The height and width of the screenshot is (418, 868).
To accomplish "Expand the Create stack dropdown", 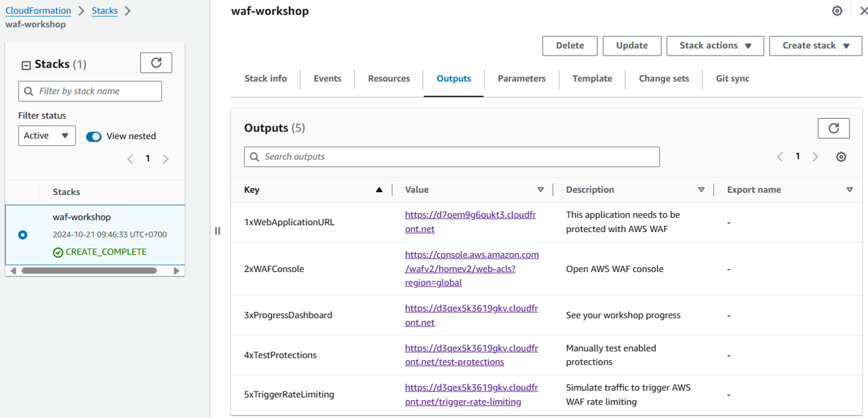I will tap(815, 45).
